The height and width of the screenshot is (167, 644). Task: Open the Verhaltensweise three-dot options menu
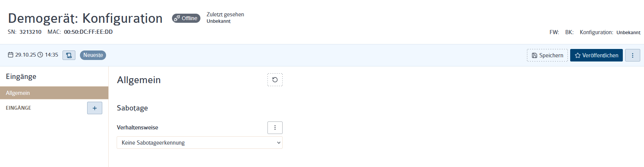point(275,128)
